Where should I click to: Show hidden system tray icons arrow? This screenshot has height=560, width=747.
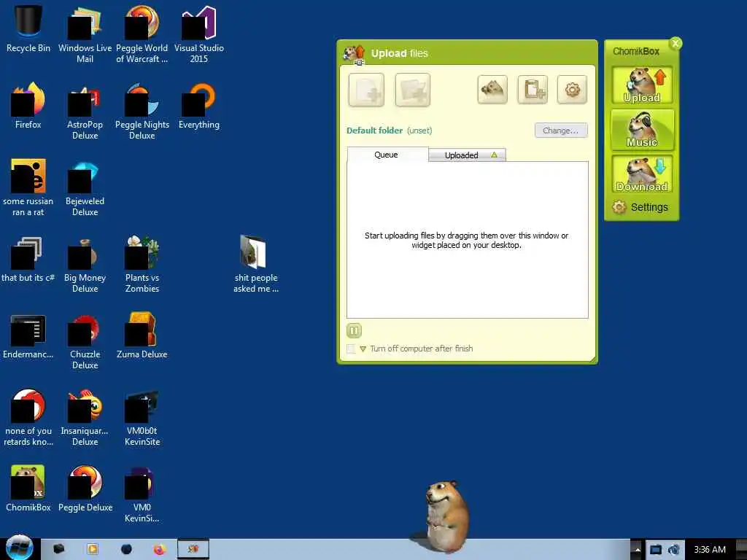pos(637,550)
